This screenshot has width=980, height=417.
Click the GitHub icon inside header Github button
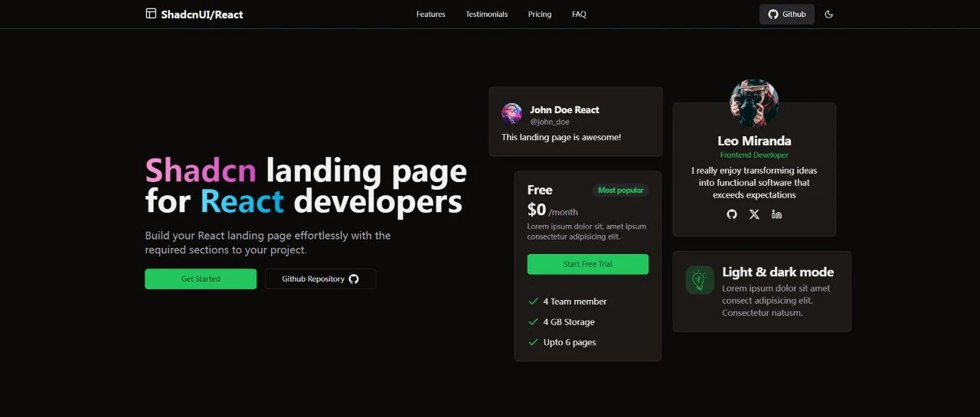773,14
